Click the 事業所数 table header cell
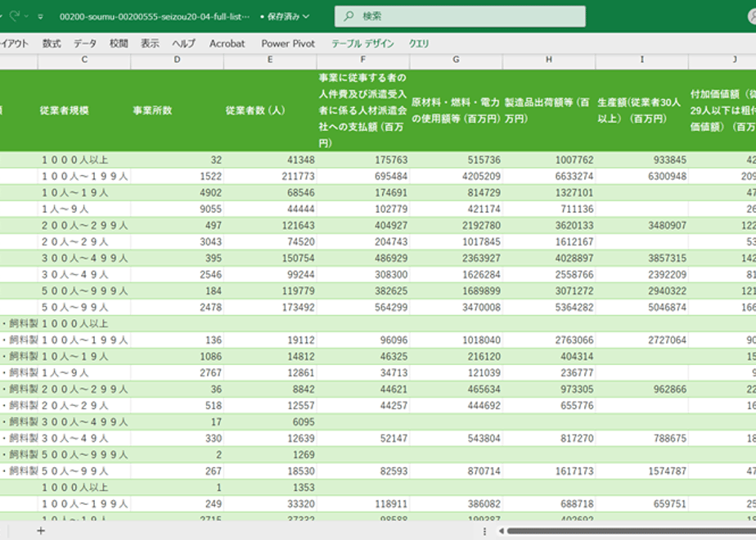The height and width of the screenshot is (540, 756). click(177, 110)
